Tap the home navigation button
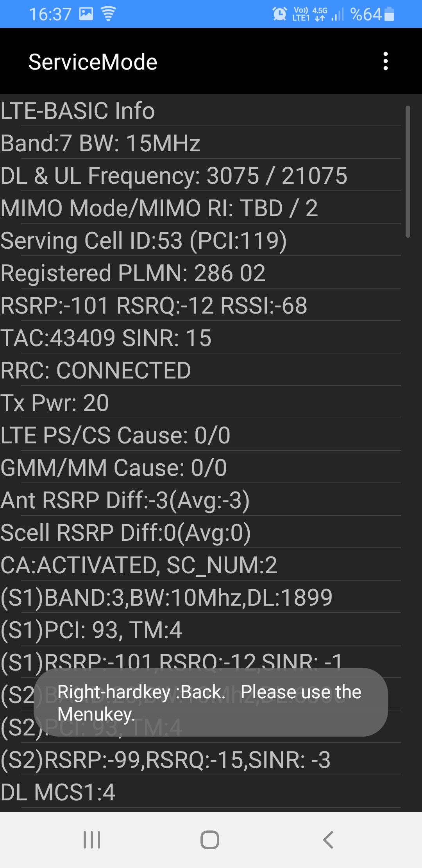Image resolution: width=422 pixels, height=868 pixels. pos(210,839)
